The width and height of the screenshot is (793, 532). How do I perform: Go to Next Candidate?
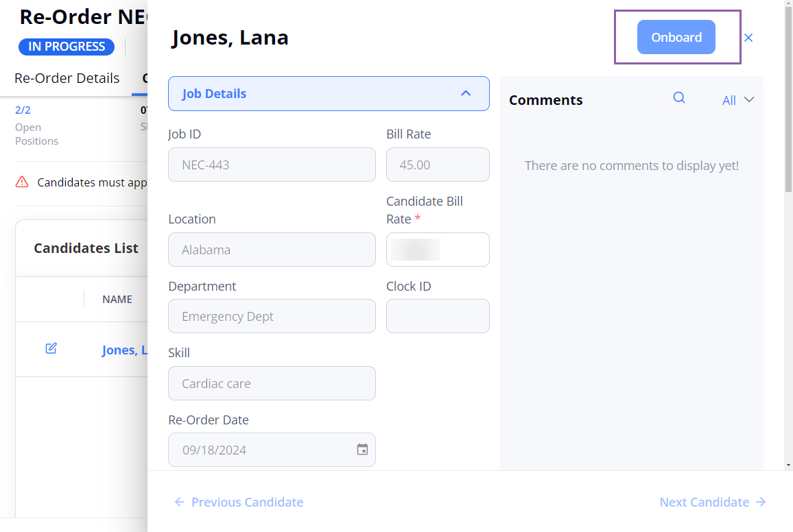pos(713,503)
